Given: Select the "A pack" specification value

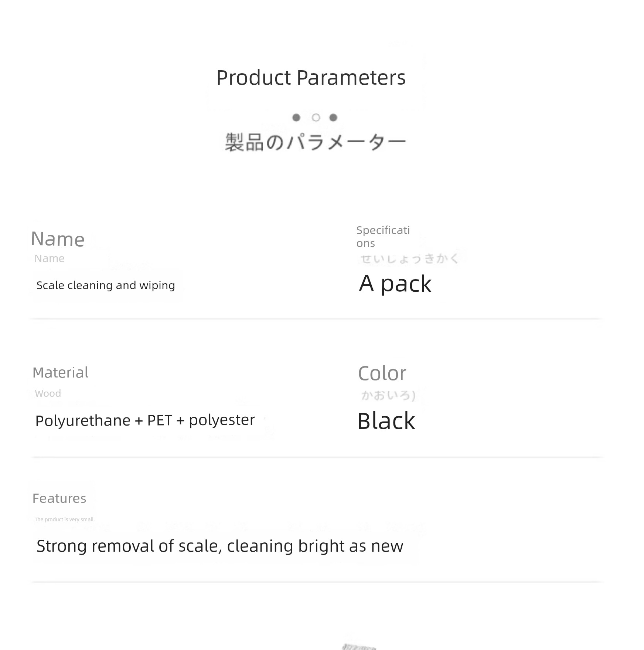Looking at the screenshot, I should coord(395,284).
